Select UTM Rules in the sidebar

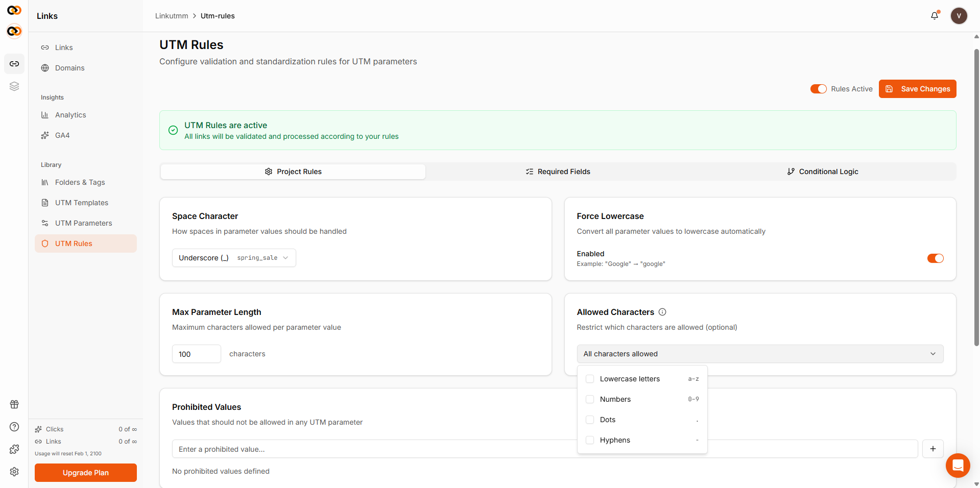pos(86,243)
